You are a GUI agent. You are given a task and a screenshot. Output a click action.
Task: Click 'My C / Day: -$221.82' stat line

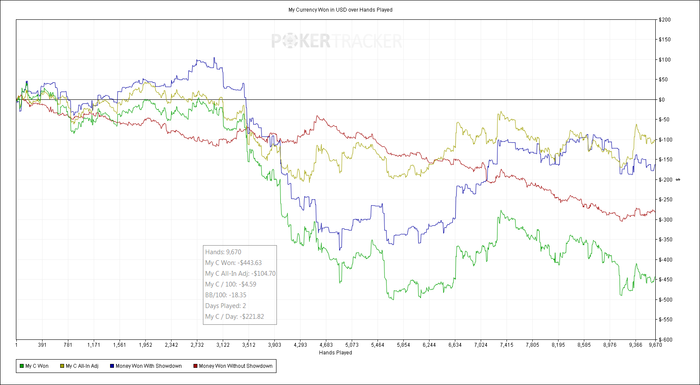[x=234, y=317]
